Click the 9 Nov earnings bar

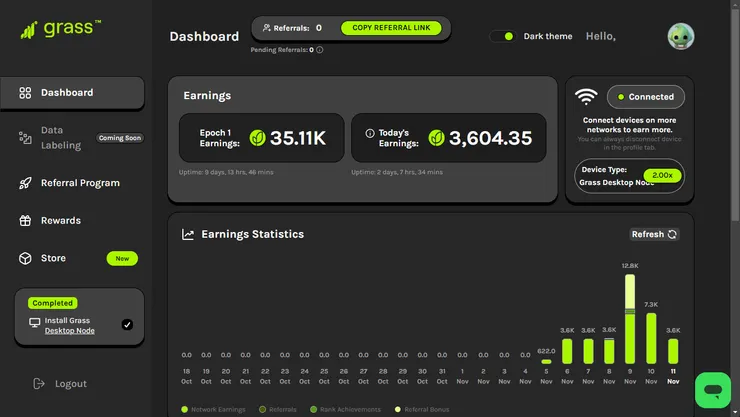[630, 319]
